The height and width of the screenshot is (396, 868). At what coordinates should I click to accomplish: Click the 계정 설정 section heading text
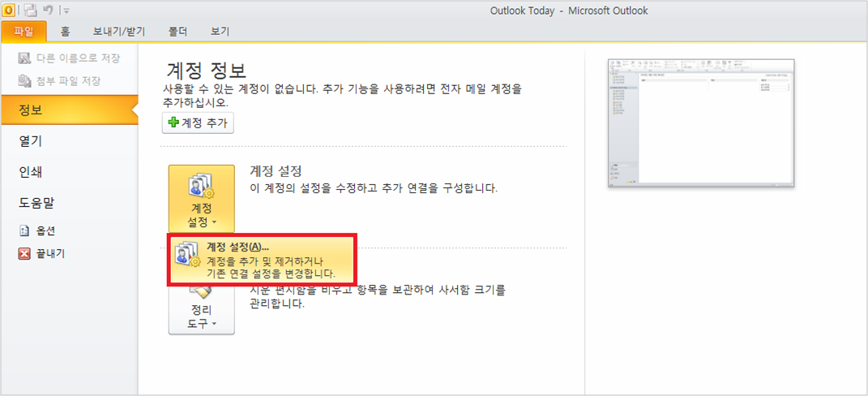pos(276,170)
